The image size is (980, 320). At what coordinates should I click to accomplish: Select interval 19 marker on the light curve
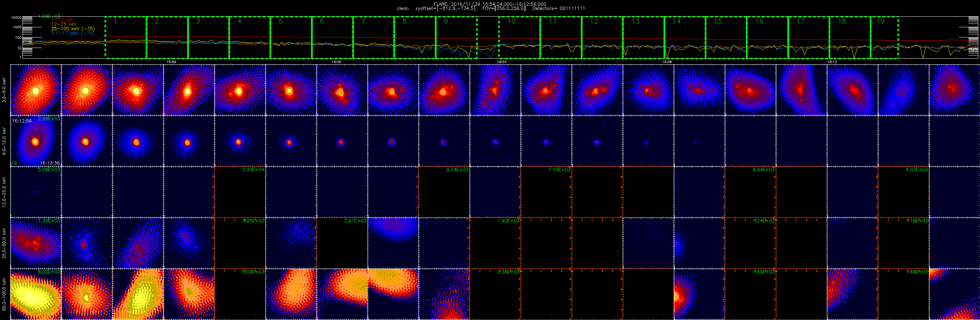880,21
